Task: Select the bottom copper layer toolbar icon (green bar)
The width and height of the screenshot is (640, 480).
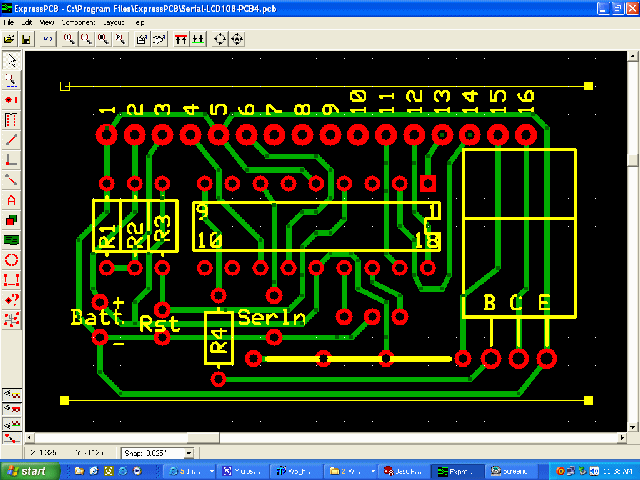Action: 198,39
